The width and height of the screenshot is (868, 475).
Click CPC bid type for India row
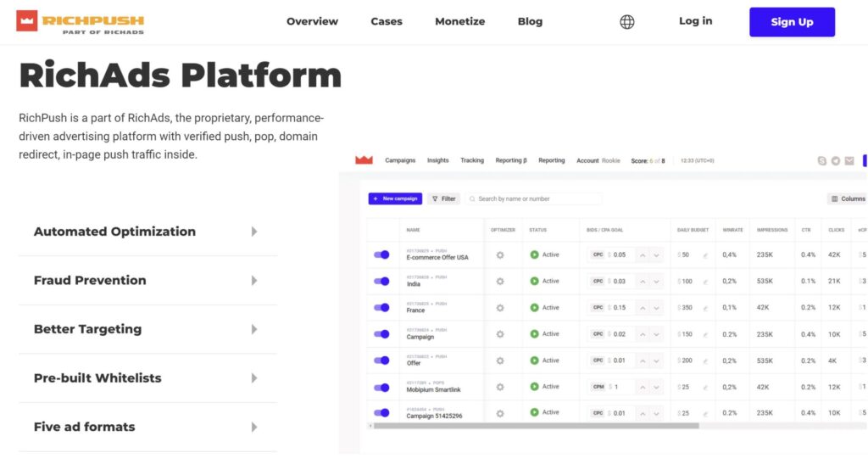click(598, 282)
